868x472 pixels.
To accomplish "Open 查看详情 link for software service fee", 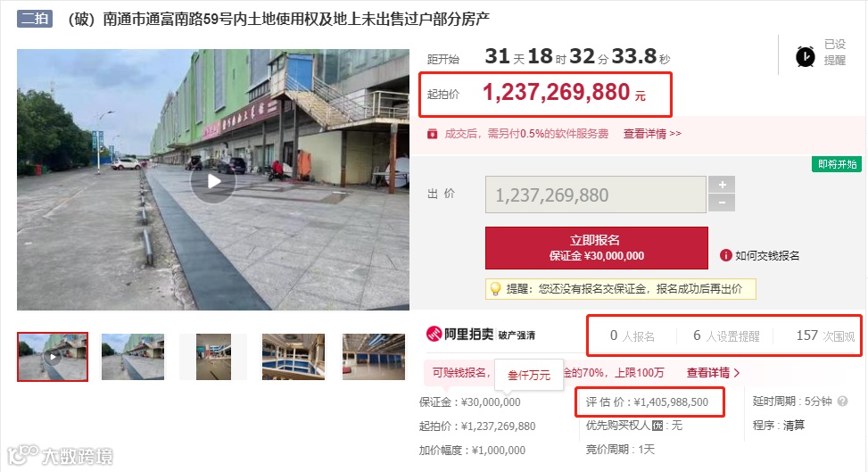I will pyautogui.click(x=652, y=134).
